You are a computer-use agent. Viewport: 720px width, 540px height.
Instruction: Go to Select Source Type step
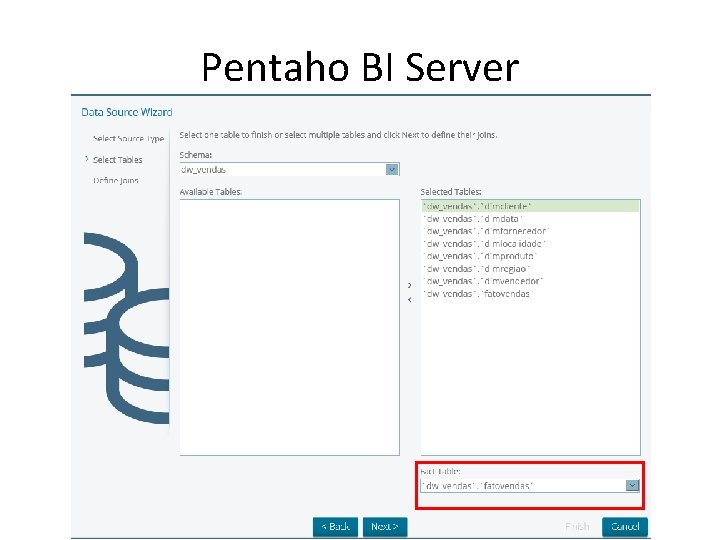[x=128, y=139]
